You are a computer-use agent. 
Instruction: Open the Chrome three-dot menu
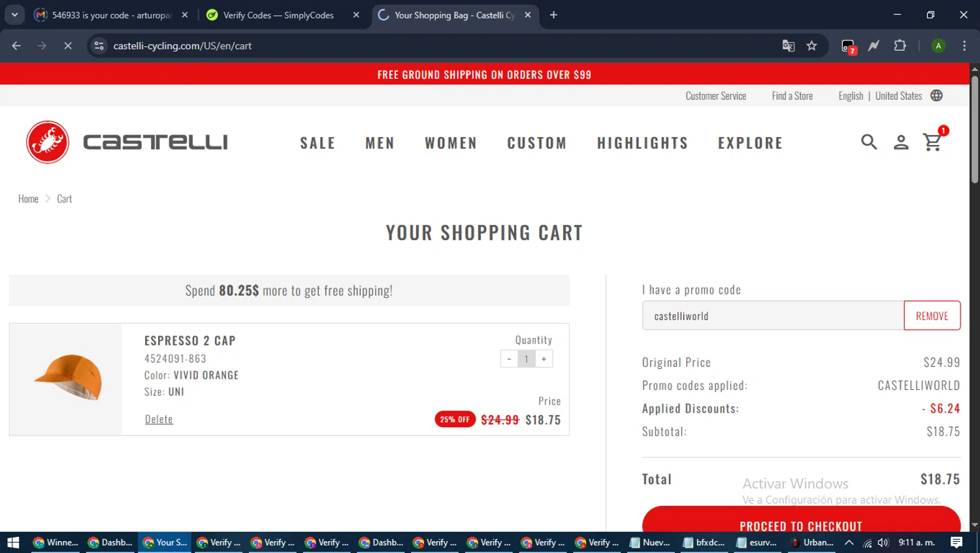coord(964,46)
